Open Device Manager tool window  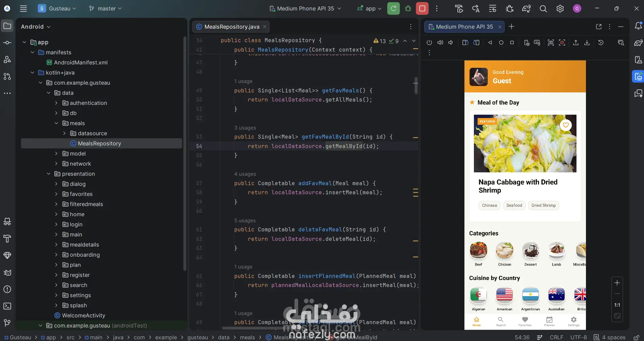click(x=638, y=60)
